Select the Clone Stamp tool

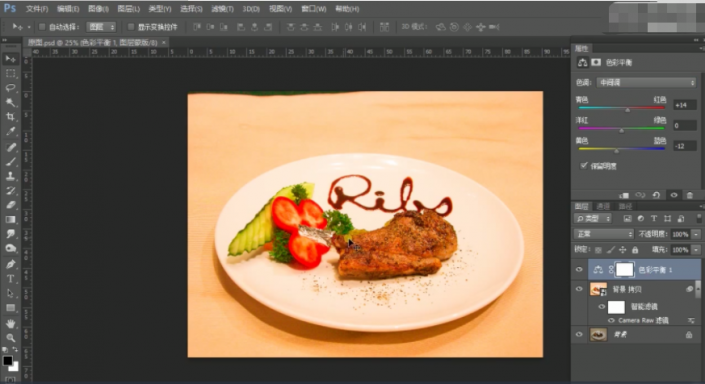point(10,176)
